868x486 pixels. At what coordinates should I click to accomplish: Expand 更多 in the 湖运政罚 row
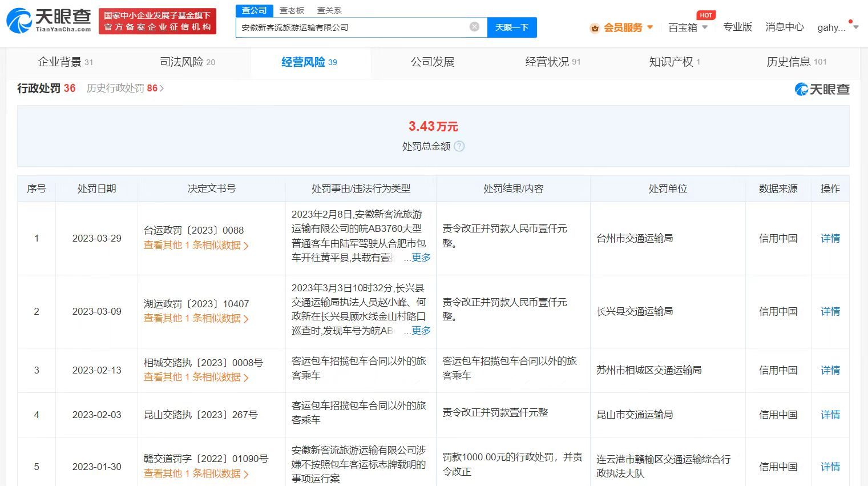click(x=421, y=331)
